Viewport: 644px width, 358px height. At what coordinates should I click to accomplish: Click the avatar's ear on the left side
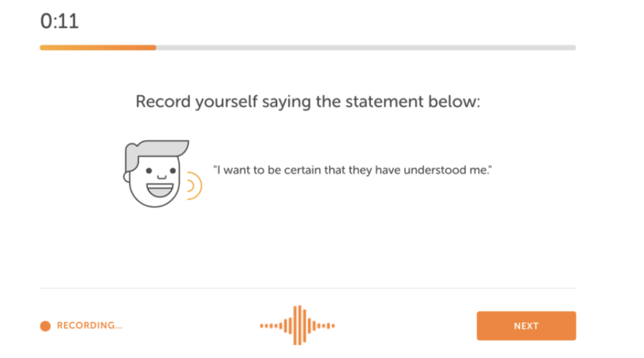(x=126, y=177)
